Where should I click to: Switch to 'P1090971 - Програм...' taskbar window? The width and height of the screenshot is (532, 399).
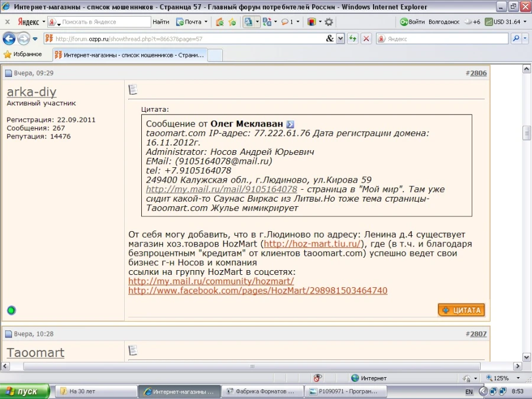click(x=346, y=391)
